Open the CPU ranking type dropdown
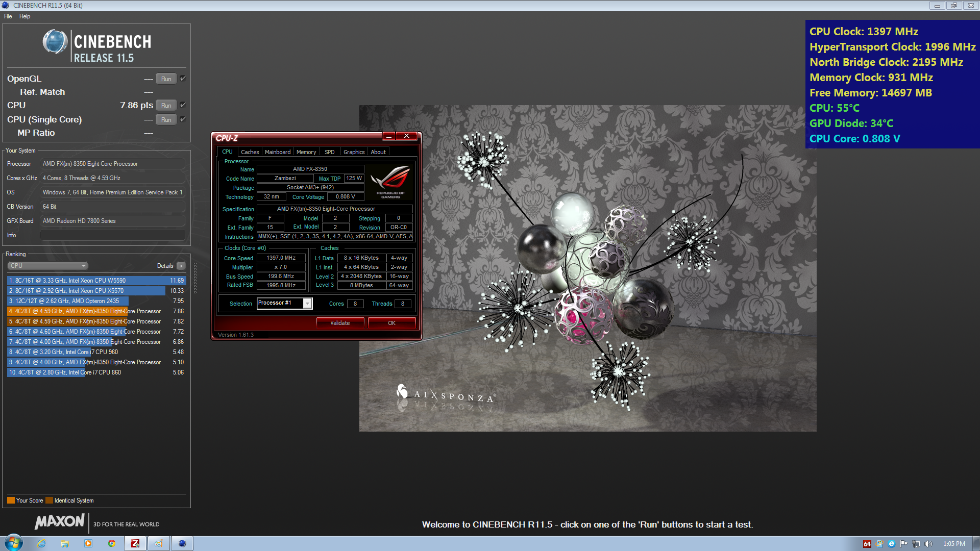The image size is (980, 551). click(48, 266)
